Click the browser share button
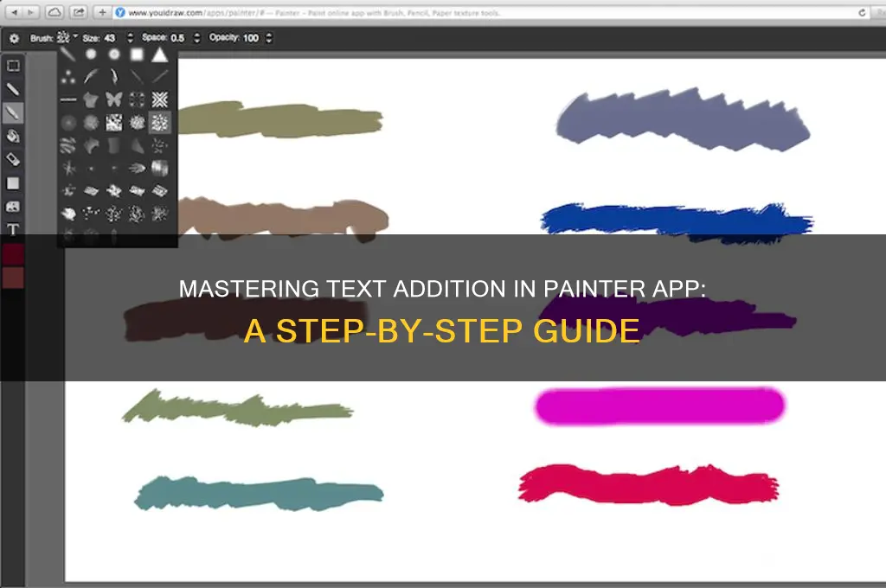Viewport: 886px width, 588px height. click(79, 12)
